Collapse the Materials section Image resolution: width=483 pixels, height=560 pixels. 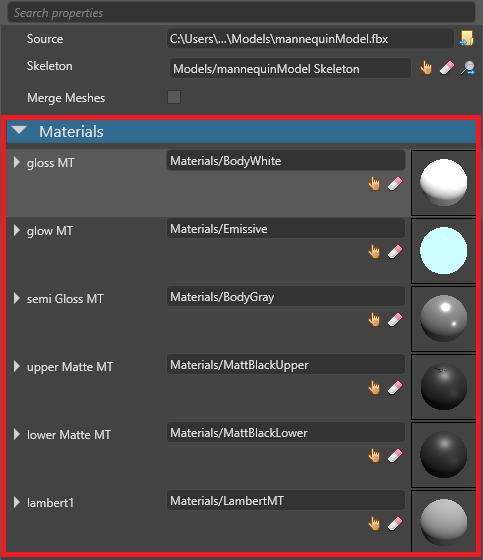pyautogui.click(x=19, y=130)
